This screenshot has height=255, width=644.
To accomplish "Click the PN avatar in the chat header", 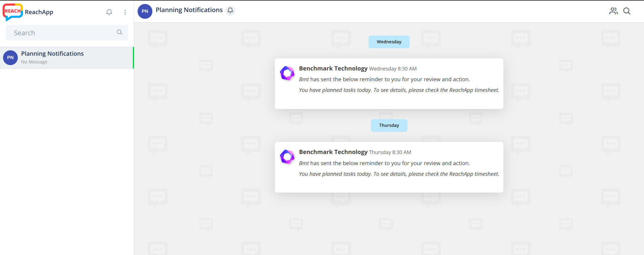I will (x=145, y=11).
